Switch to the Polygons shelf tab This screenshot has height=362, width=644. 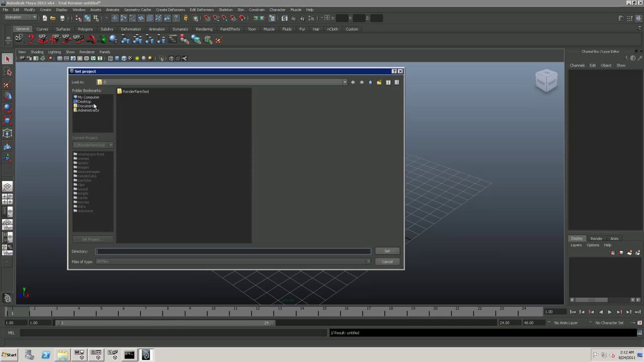tap(85, 29)
